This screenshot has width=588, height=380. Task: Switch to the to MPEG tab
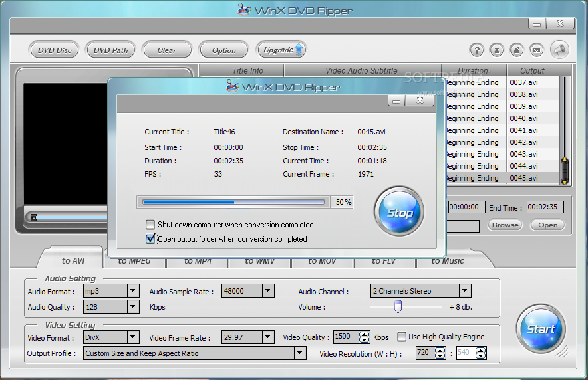pyautogui.click(x=134, y=262)
